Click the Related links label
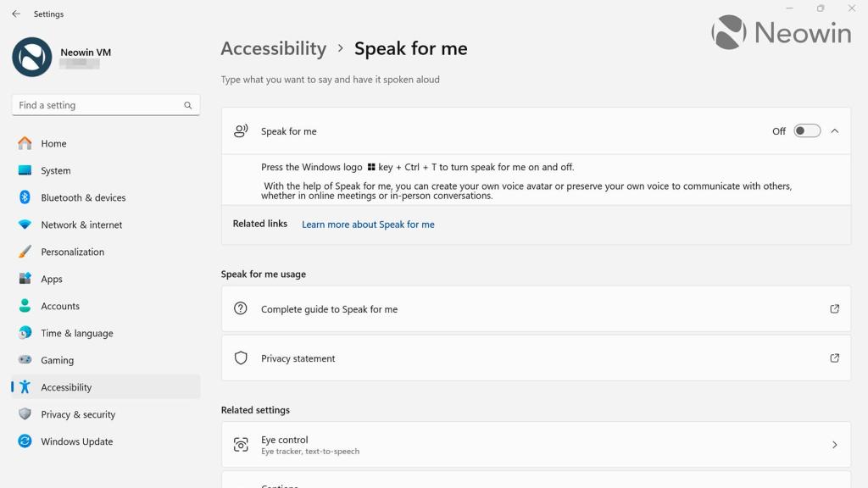This screenshot has width=868, height=488. pyautogui.click(x=260, y=224)
